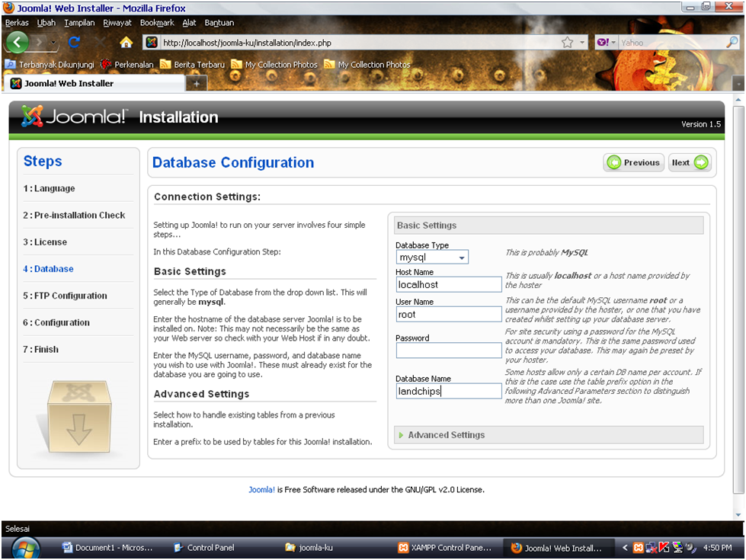Open the first My Collection Photos bookmark
Image resolution: width=746 pixels, height=560 pixels.
tap(274, 64)
